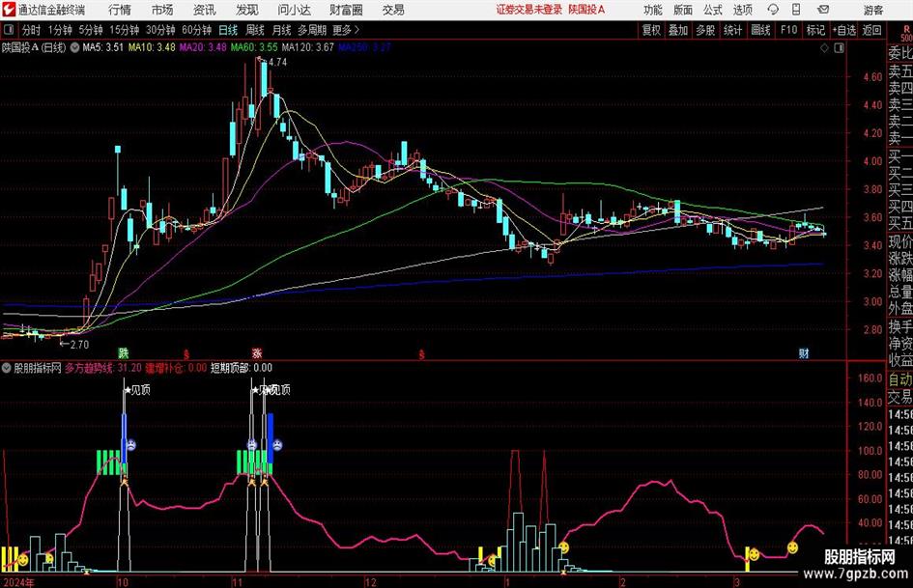
Task: Click the 多股 multi-stock button
Action: pyautogui.click(x=705, y=30)
